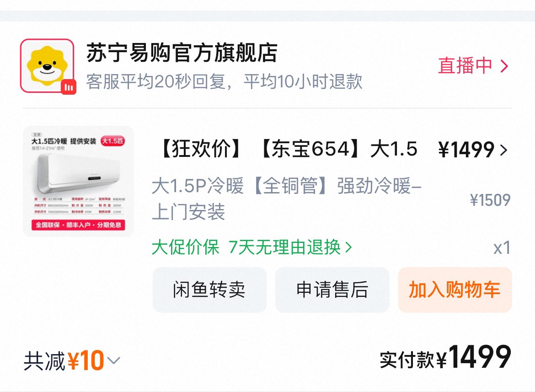Click the chevron beside the ¥1499 price
The width and height of the screenshot is (535, 392).
(x=504, y=150)
